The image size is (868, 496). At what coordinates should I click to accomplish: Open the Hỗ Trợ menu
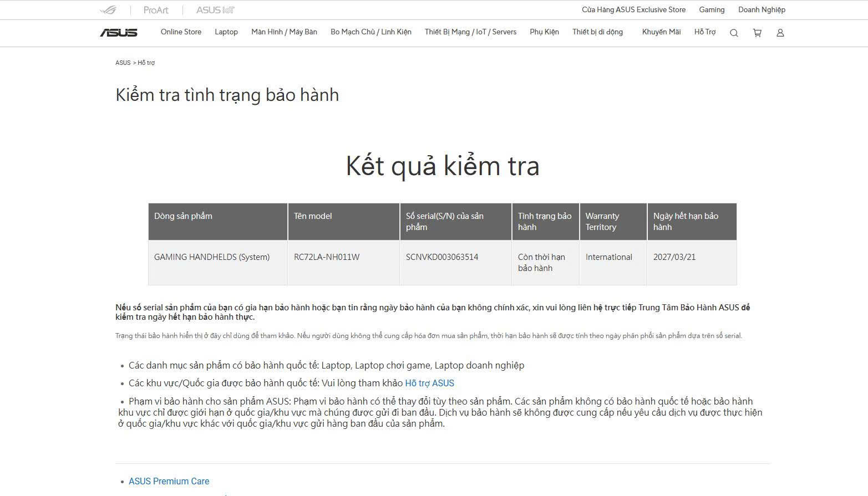point(705,32)
